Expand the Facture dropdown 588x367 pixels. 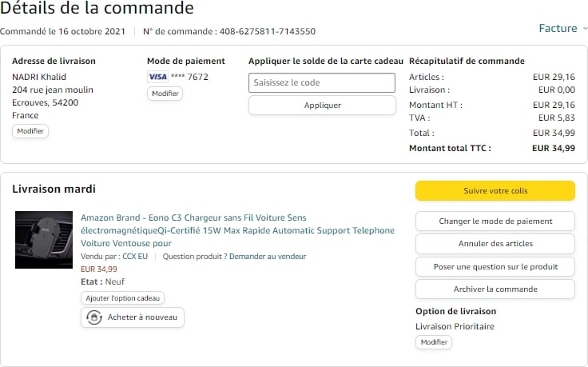point(563,29)
